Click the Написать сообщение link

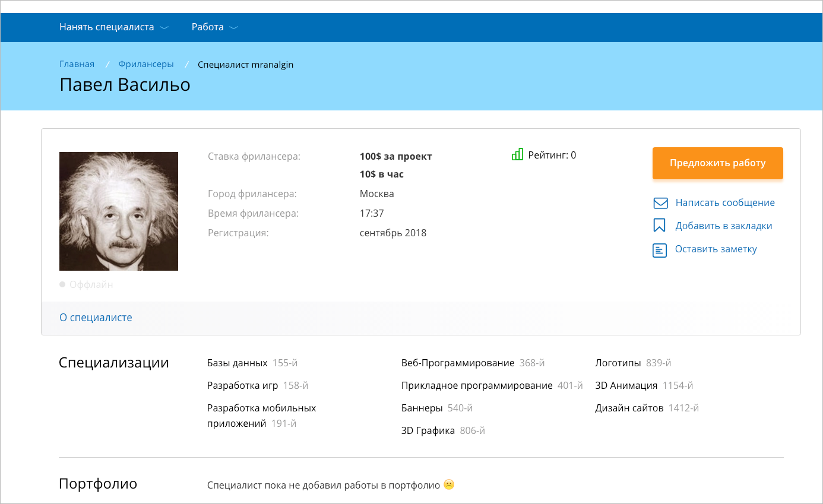click(724, 203)
